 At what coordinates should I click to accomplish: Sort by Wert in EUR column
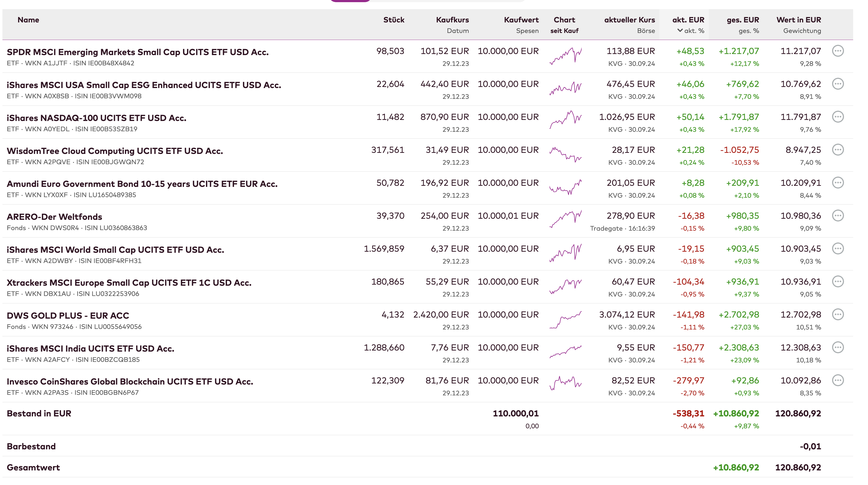pyautogui.click(x=798, y=20)
